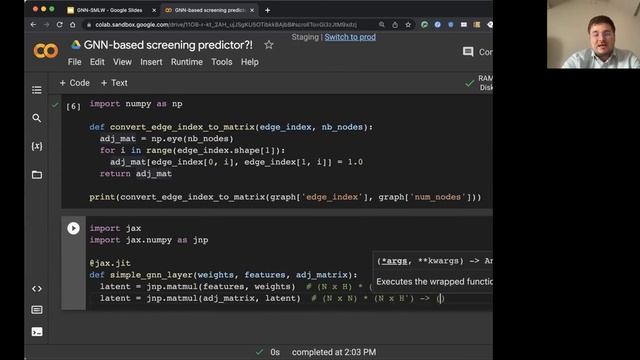Add a new Text cell
Screen dimensions: 640x360
[114, 83]
